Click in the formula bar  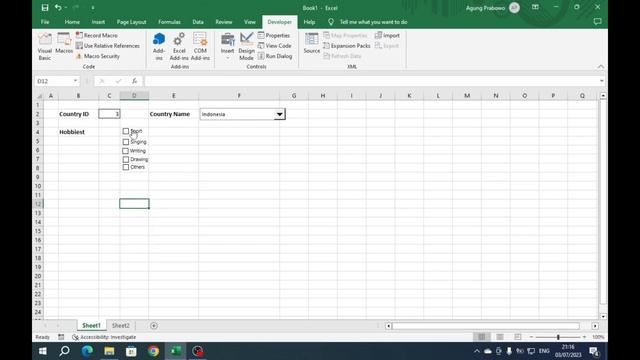point(371,81)
